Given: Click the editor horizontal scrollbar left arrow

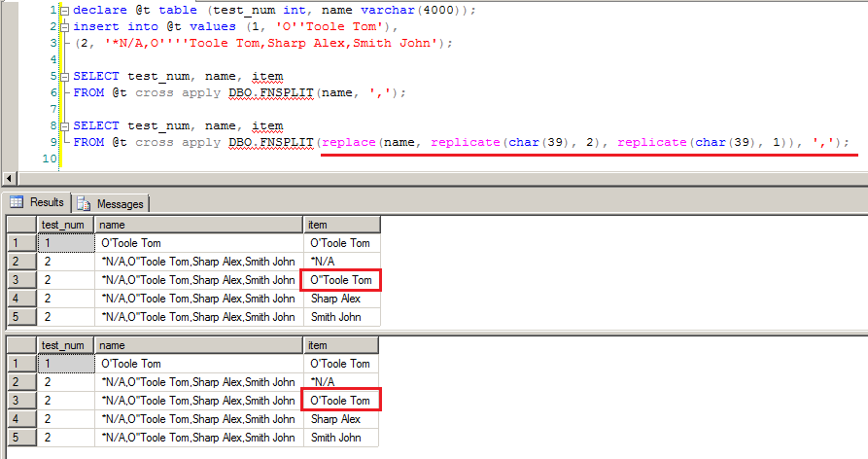Looking at the screenshot, I should tap(10, 178).
